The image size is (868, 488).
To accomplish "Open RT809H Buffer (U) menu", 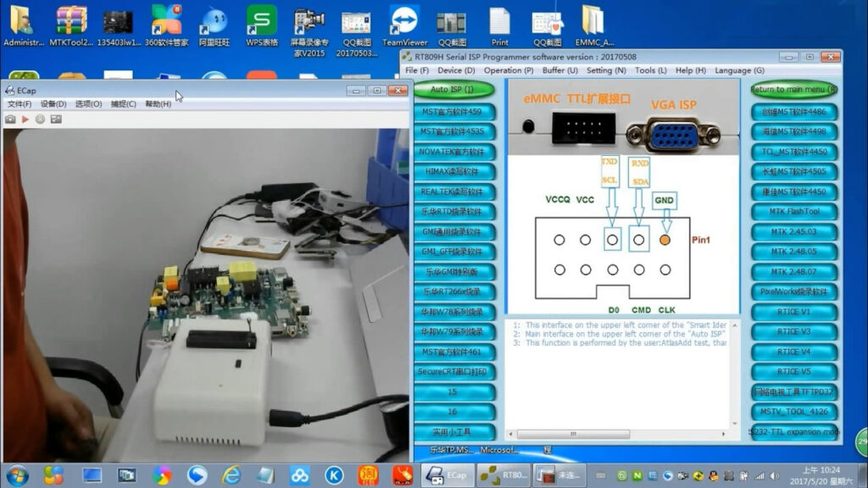I will 559,70.
